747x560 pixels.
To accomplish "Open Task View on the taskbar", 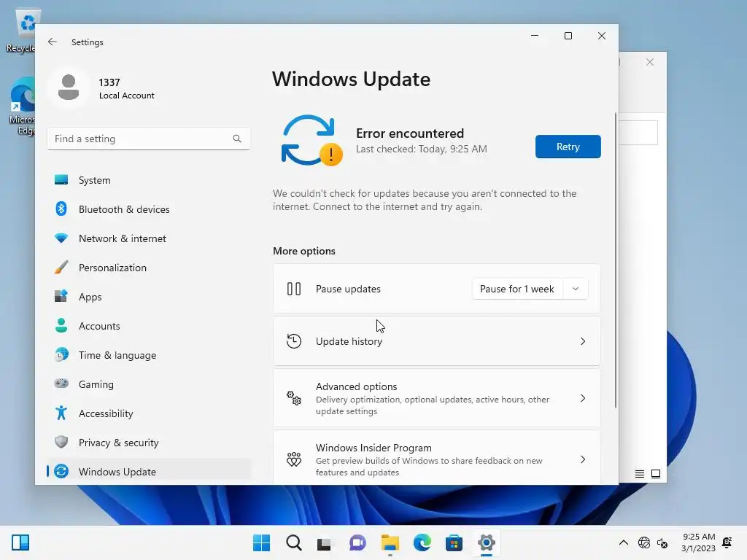I will click(x=325, y=542).
